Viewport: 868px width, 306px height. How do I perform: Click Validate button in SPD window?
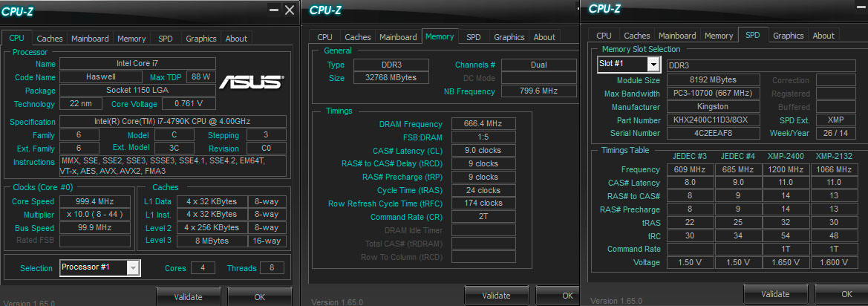(x=775, y=294)
